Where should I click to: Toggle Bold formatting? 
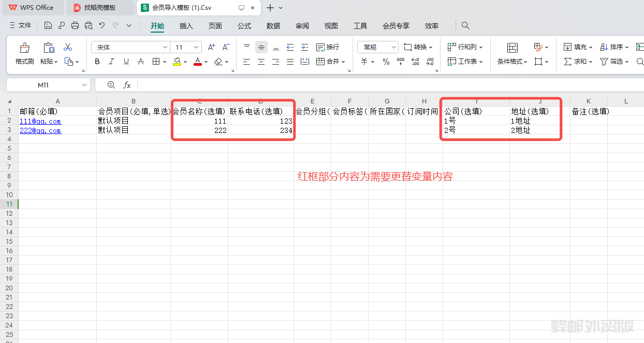[x=97, y=62]
